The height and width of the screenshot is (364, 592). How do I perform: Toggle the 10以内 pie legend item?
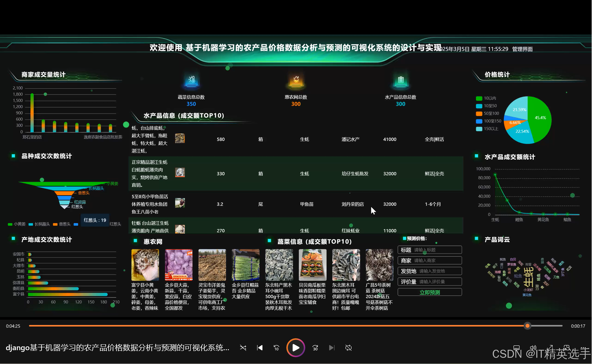[486, 98]
